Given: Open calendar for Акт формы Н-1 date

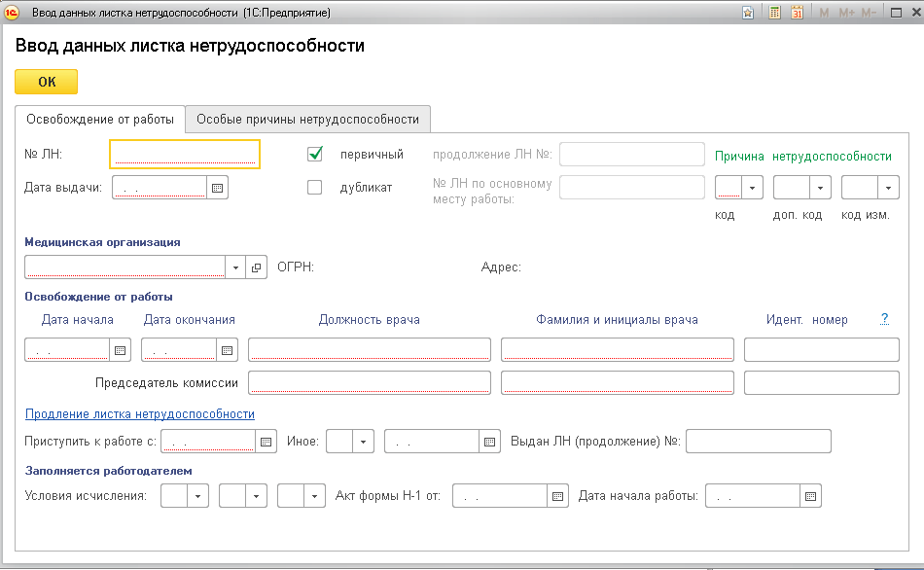Looking at the screenshot, I should [x=558, y=496].
